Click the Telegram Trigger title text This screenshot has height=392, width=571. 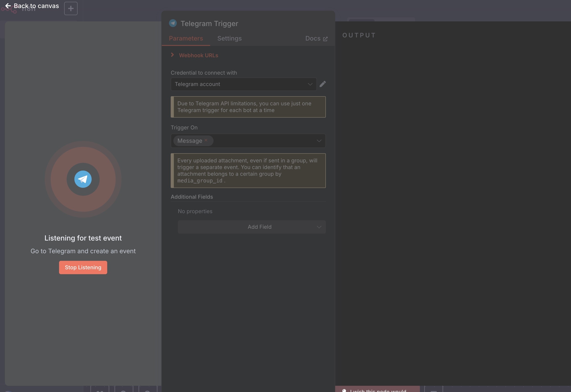coord(210,24)
